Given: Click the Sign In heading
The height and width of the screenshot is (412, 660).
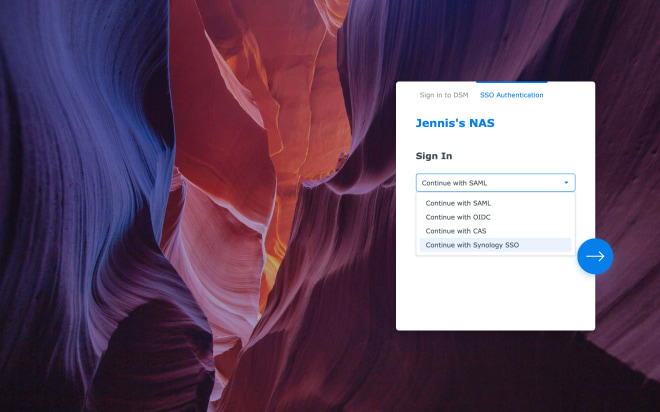Looking at the screenshot, I should 434,156.
